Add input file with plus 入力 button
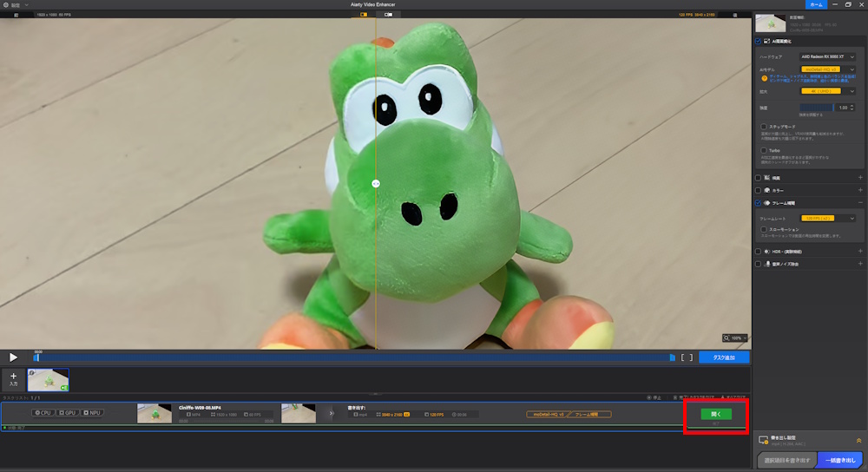Viewport: 868px width, 472px height. coord(13,379)
